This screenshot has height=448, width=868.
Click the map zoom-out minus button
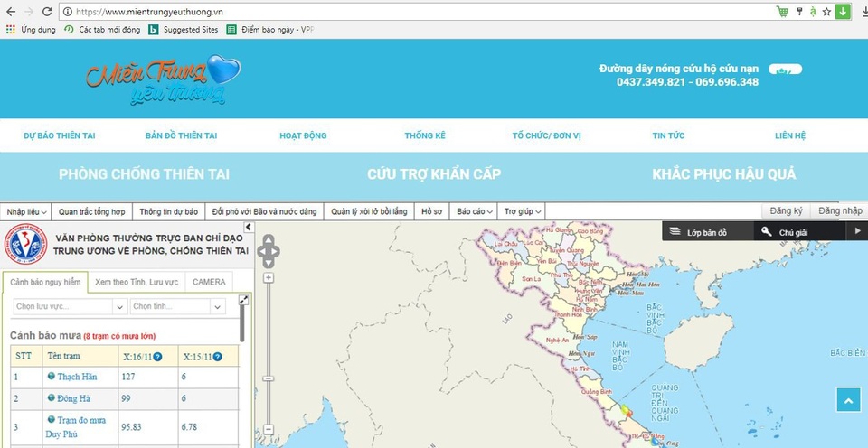click(269, 428)
